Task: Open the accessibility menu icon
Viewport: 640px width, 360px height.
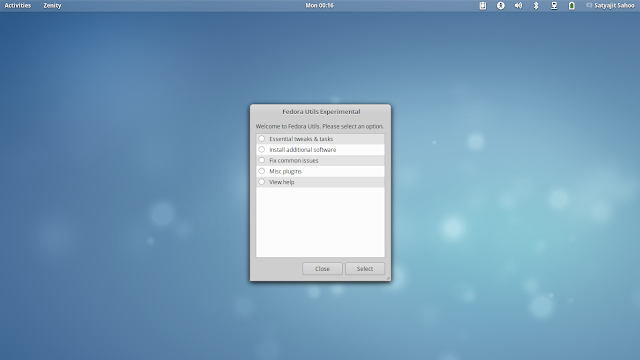Action: 500,6
